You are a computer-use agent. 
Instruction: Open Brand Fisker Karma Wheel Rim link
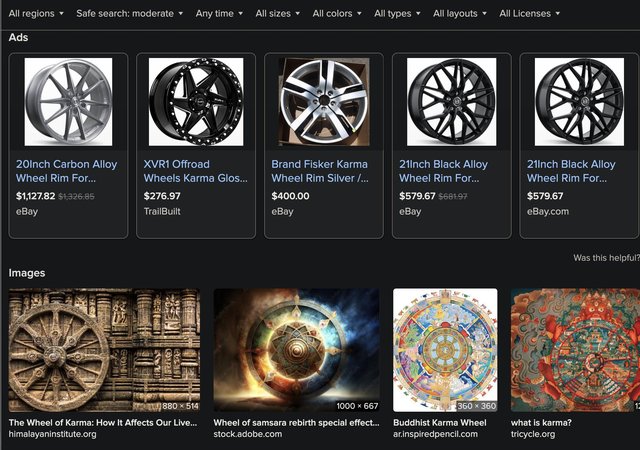point(320,171)
